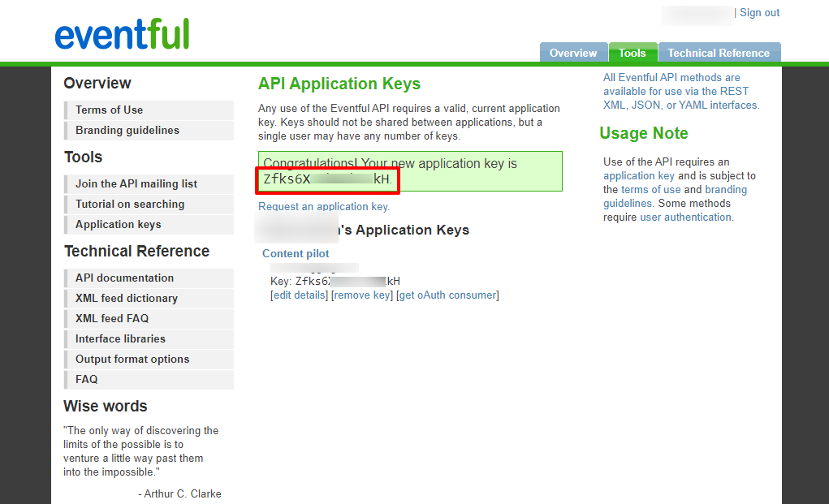The height and width of the screenshot is (504, 829).
Task: Click the Wise words heading
Action: pos(106,407)
